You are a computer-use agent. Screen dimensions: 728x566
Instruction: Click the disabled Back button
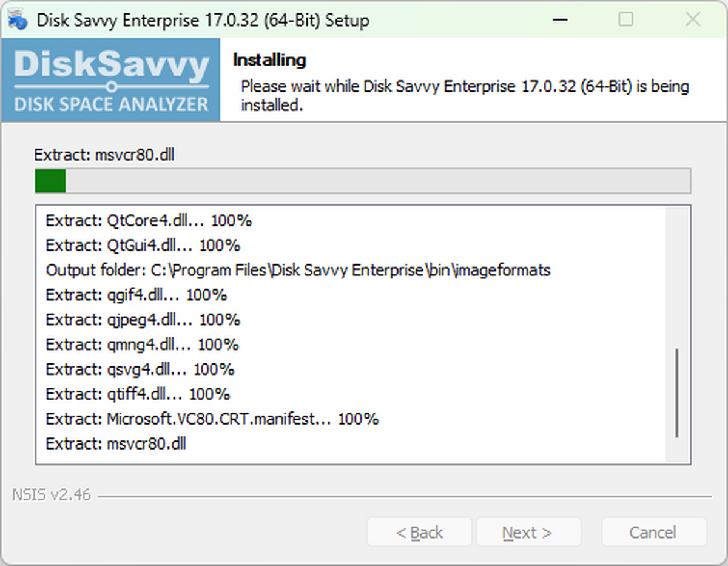point(419,532)
